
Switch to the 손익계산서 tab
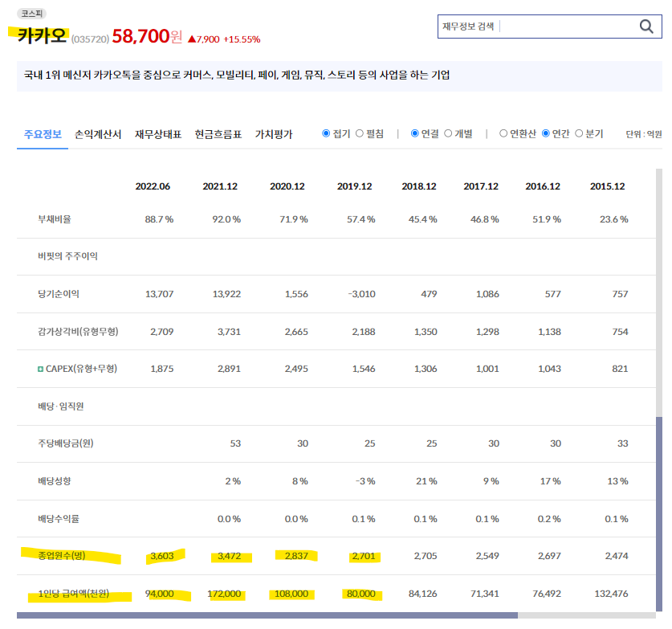(x=98, y=135)
